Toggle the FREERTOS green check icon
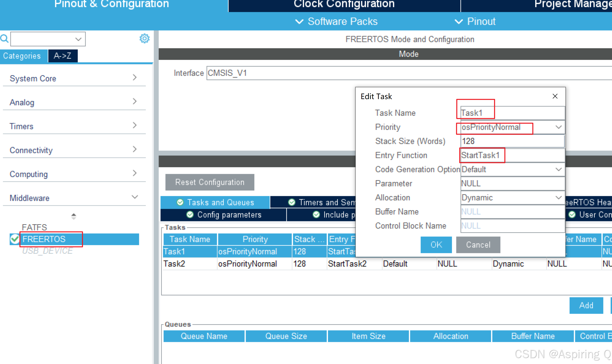The image size is (612, 364). pos(15,239)
